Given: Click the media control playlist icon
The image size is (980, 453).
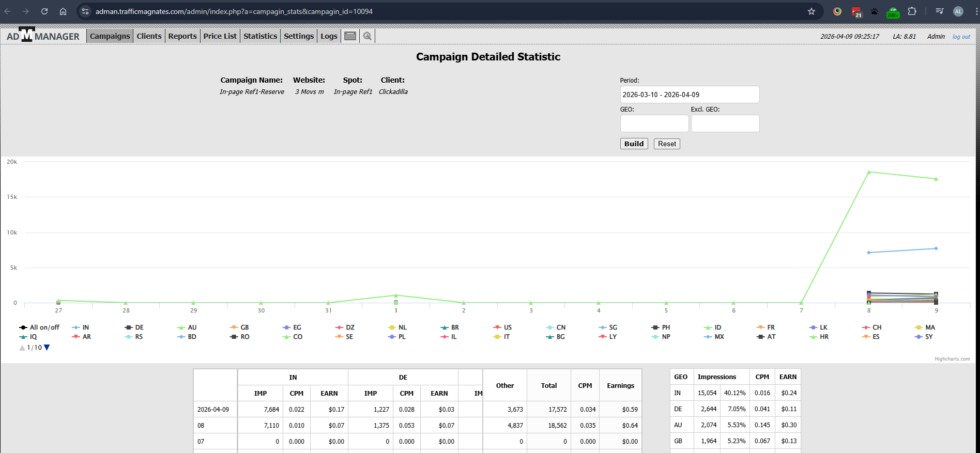Looking at the screenshot, I should (940, 11).
